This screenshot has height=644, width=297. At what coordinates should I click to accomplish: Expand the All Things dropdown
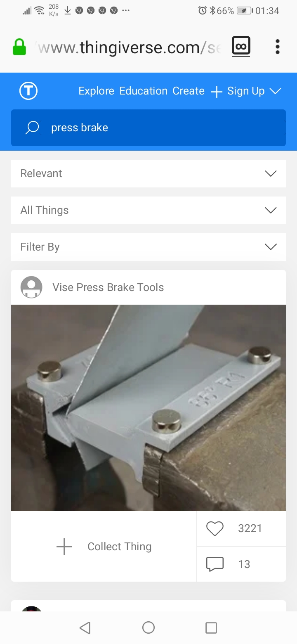148,211
